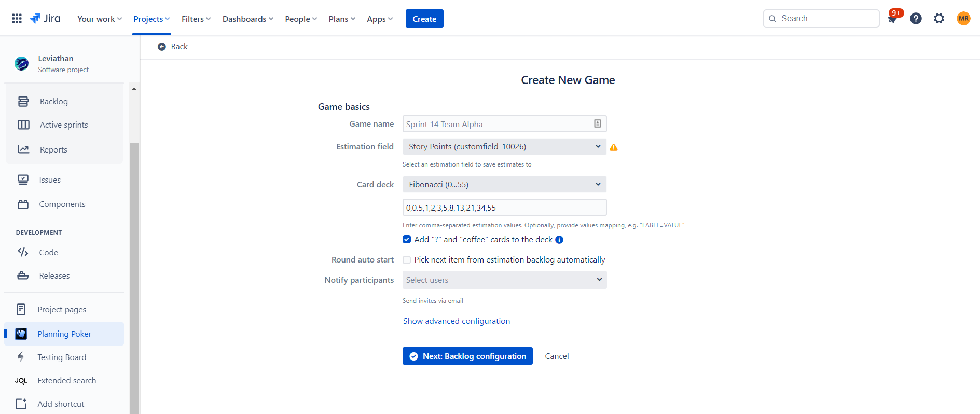Enable Pick next item automatically checkbox
This screenshot has width=980, height=414.
[x=407, y=260]
